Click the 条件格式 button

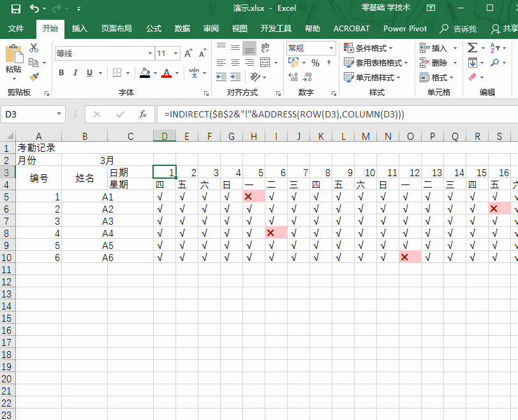click(x=368, y=49)
